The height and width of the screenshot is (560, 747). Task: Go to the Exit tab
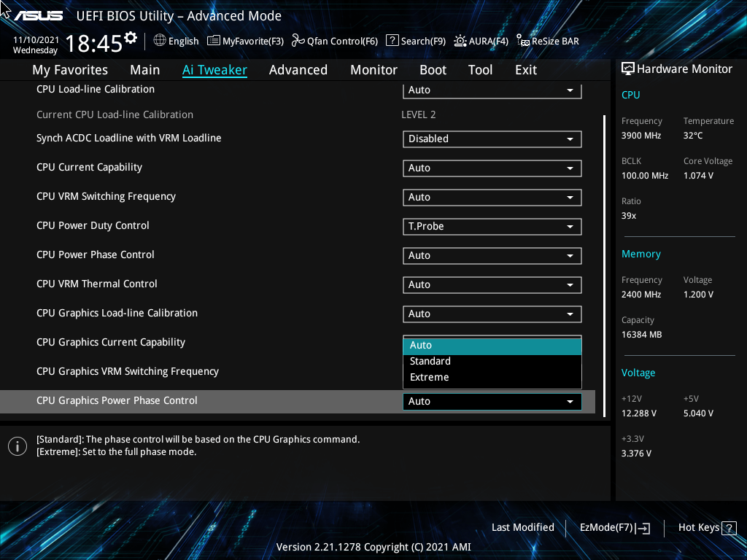(526, 70)
